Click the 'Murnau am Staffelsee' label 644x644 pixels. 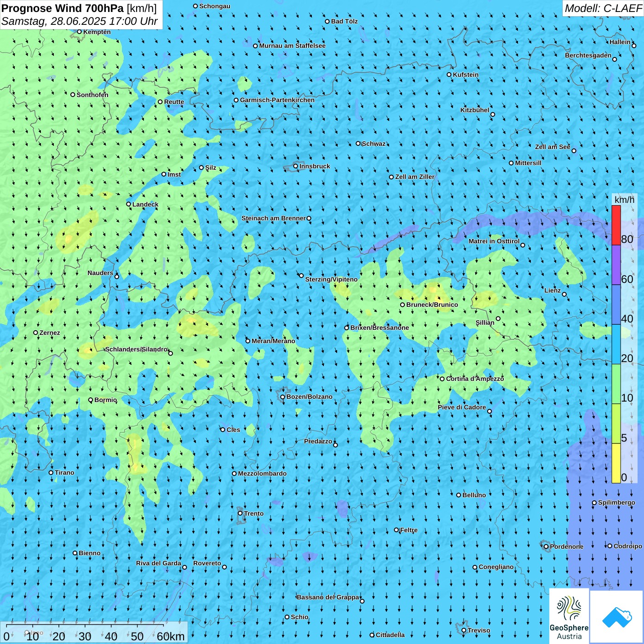coord(292,46)
